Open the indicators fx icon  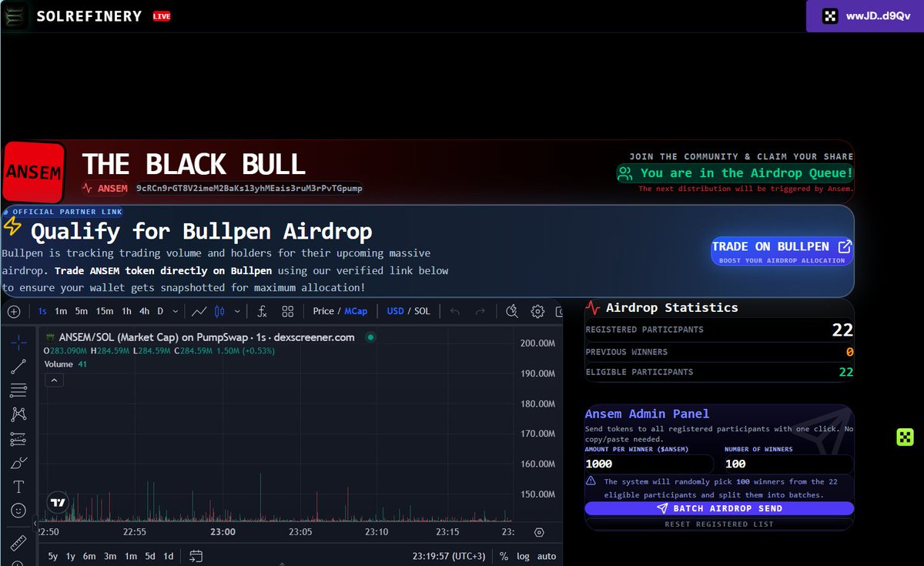262,311
